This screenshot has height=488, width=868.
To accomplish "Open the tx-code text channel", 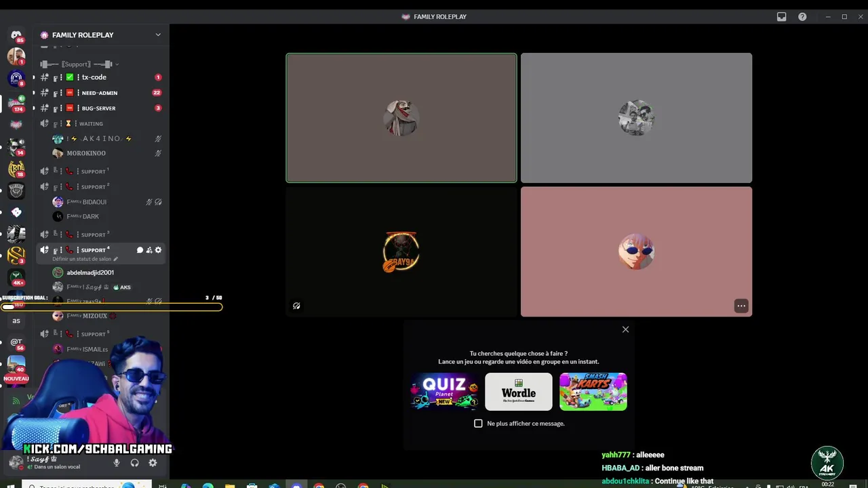I will [x=102, y=77].
